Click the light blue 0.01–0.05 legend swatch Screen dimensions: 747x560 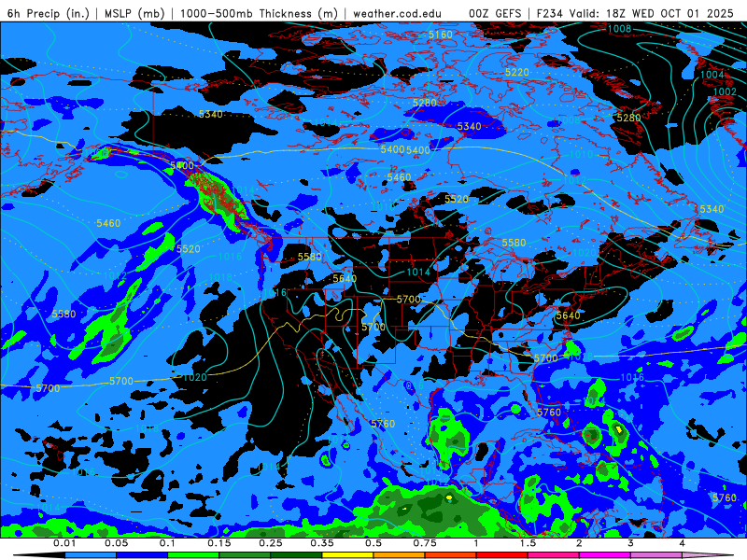tap(90, 555)
